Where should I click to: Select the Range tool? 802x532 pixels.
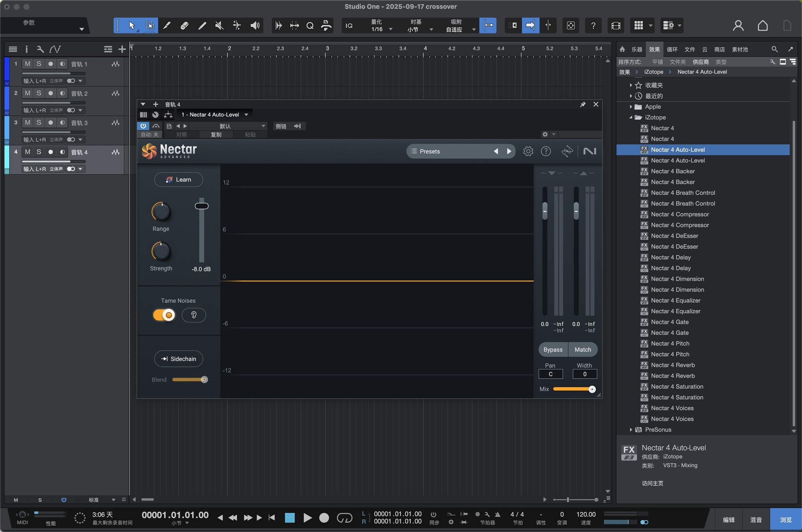coord(149,26)
